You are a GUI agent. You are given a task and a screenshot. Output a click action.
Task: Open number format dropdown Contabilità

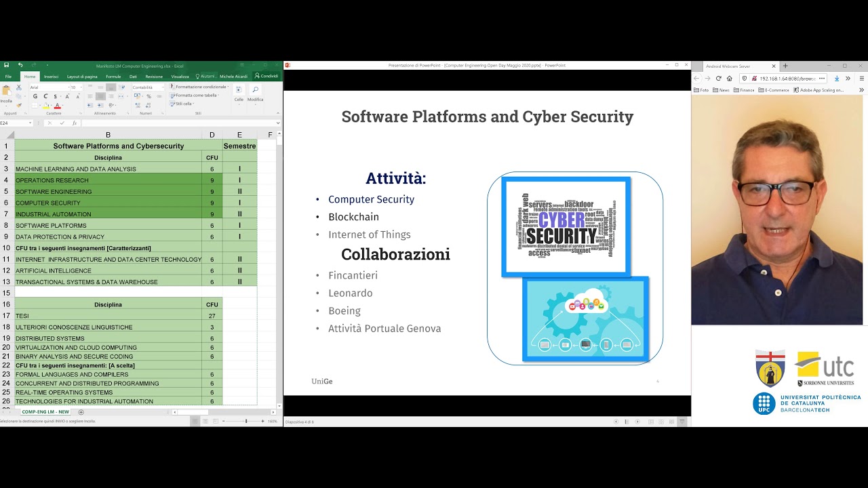[163, 87]
